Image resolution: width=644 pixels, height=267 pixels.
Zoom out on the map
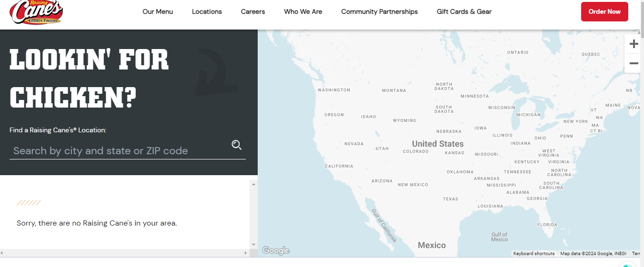pyautogui.click(x=634, y=63)
